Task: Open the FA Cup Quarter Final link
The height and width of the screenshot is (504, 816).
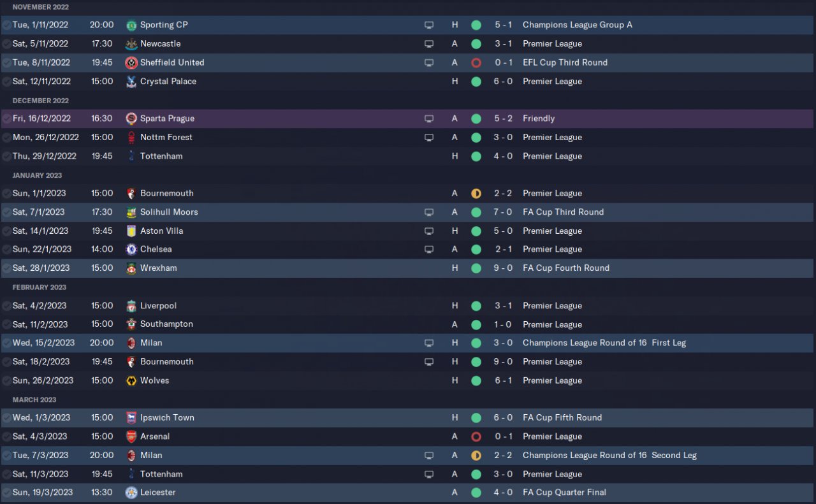Action: [x=564, y=493]
